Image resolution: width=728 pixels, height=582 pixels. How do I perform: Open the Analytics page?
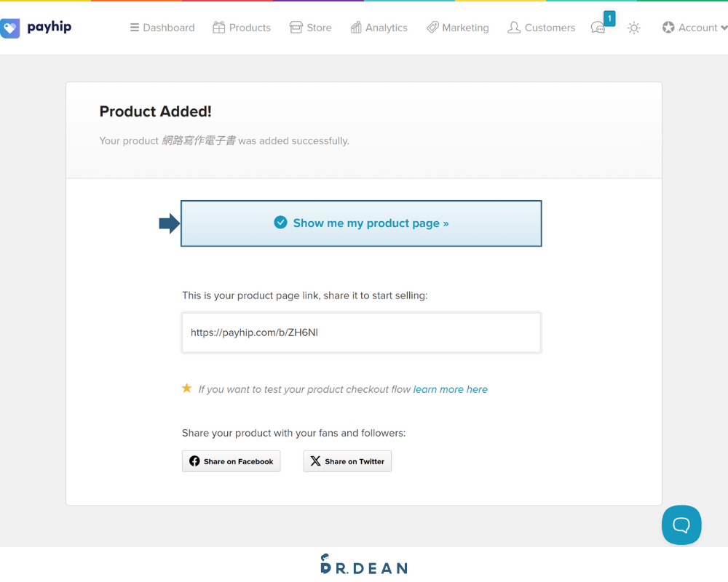379,28
